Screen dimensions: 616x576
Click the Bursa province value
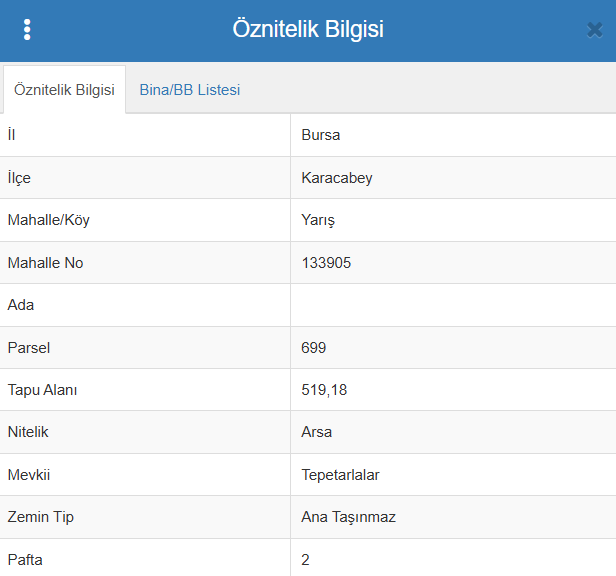point(321,135)
